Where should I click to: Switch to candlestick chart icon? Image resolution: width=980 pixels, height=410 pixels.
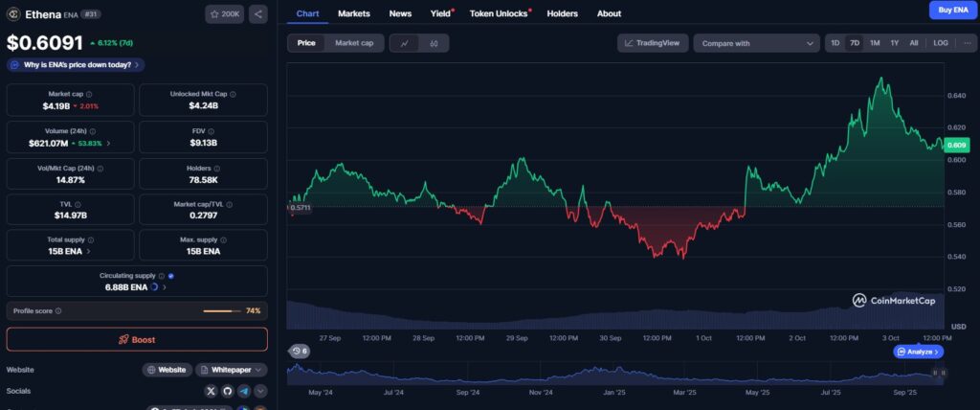(434, 43)
